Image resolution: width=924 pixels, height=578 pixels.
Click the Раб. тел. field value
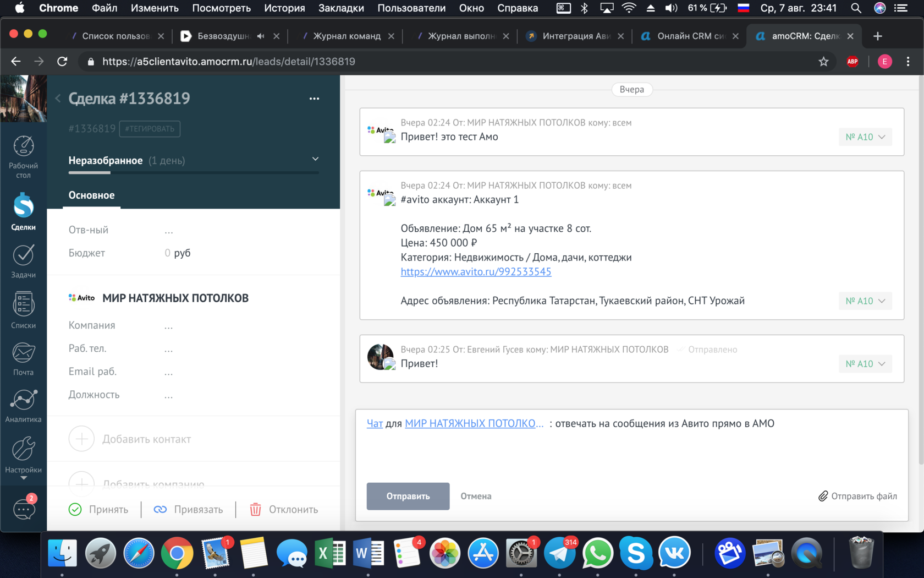point(169,349)
